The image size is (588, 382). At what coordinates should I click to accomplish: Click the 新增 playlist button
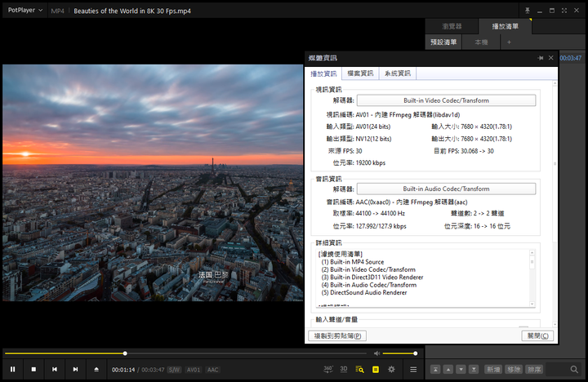(x=493, y=369)
